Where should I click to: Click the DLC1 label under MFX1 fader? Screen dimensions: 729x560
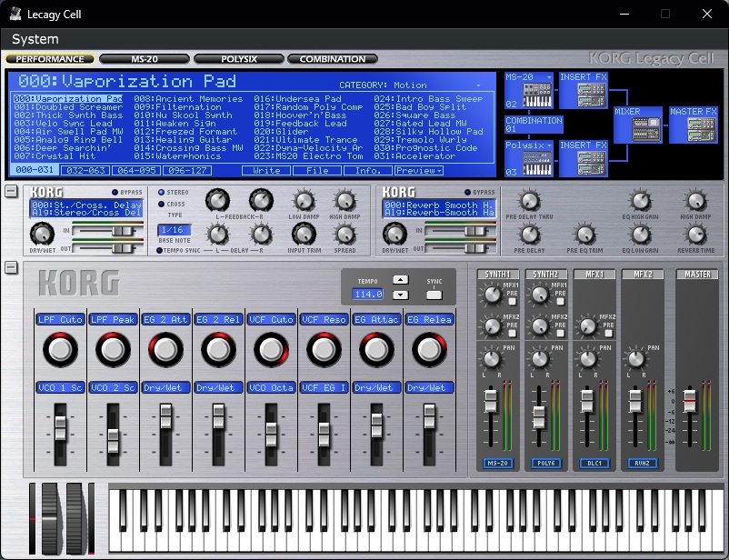click(x=594, y=464)
